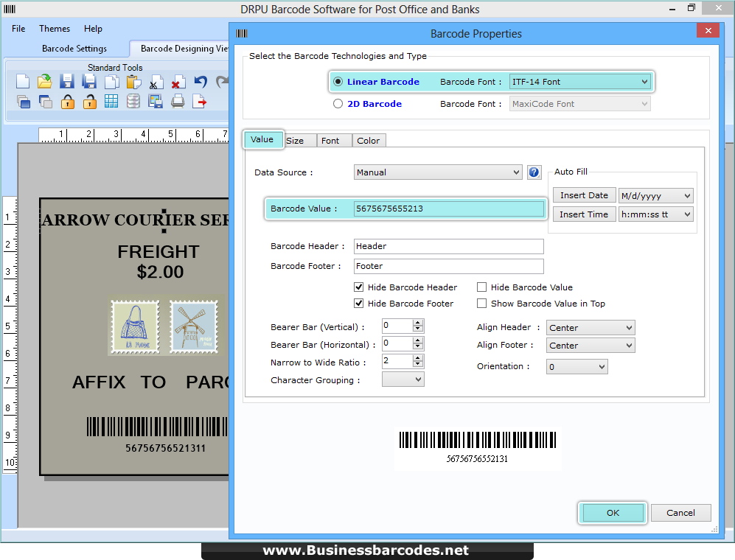Screen dimensions: 735x560
Task: Save the current barcode design
Action: tap(67, 81)
